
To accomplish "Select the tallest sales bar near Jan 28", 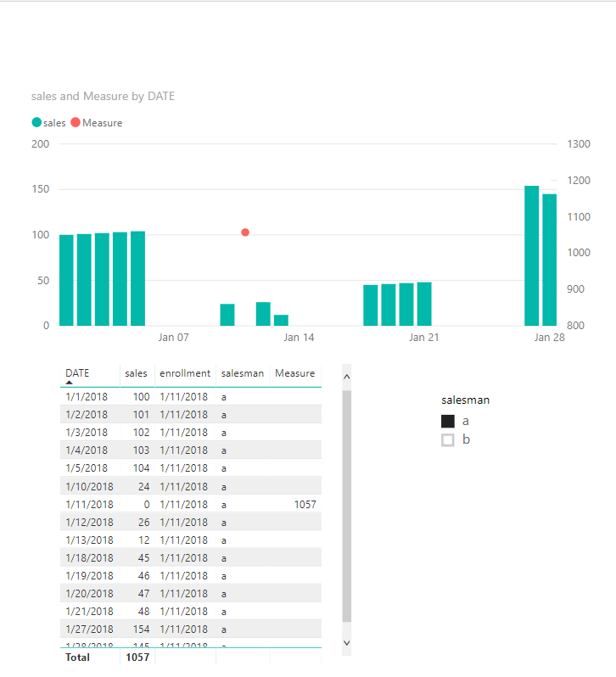I will [531, 255].
